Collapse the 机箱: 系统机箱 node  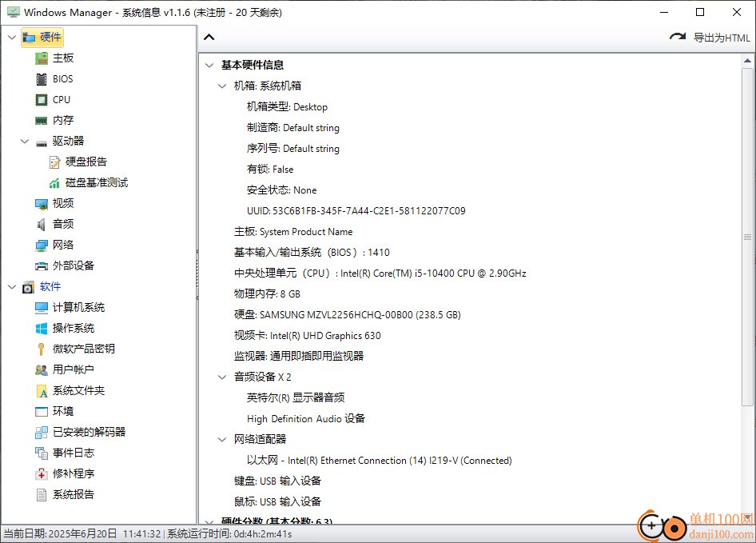pos(222,86)
